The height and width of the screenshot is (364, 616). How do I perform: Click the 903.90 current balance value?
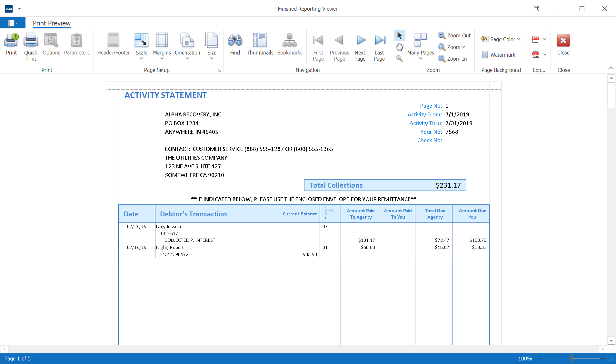tap(310, 254)
